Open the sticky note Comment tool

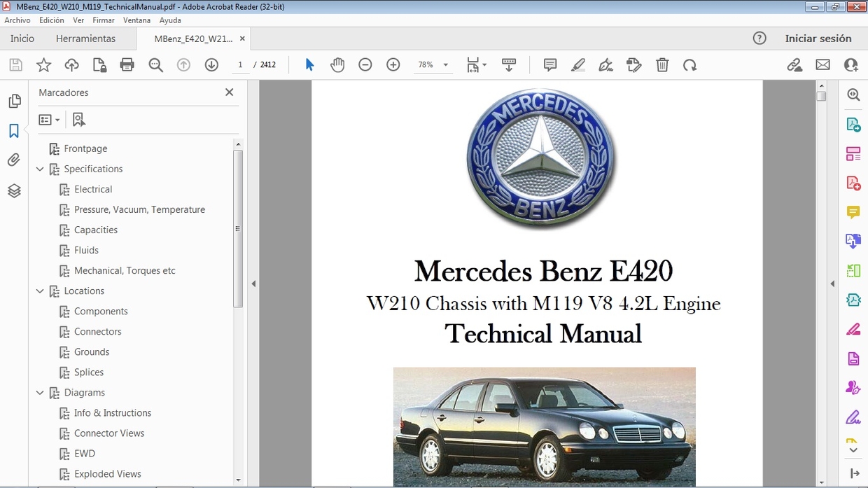(x=549, y=64)
